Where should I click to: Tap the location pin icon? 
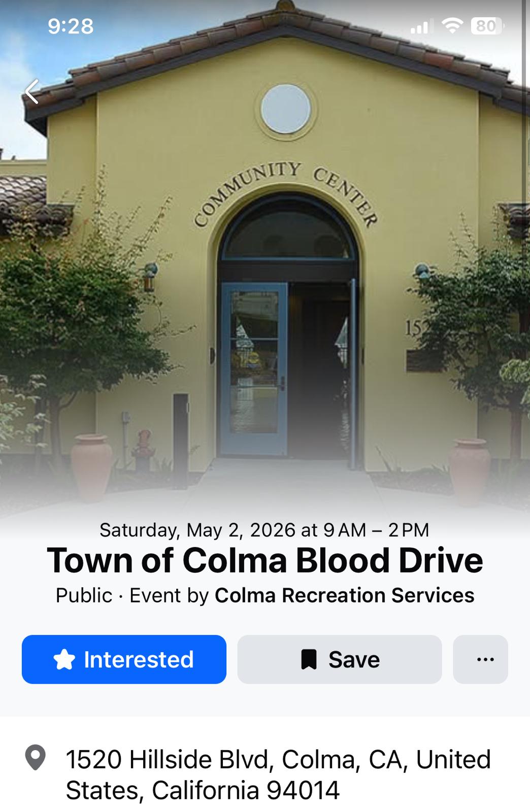pyautogui.click(x=36, y=758)
